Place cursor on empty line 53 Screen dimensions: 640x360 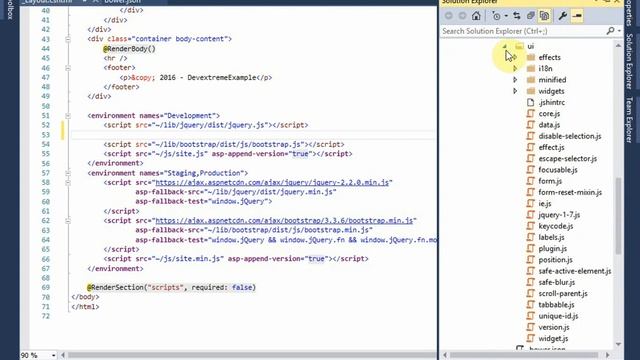[x=253, y=135]
